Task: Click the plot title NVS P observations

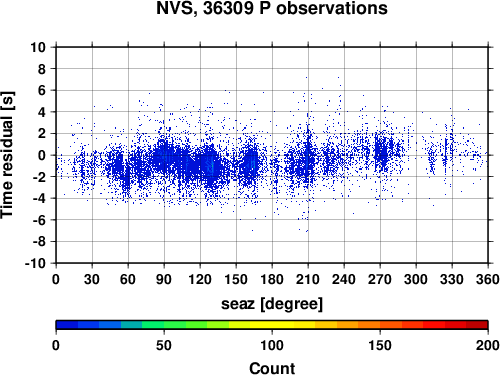Action: coord(272,8)
